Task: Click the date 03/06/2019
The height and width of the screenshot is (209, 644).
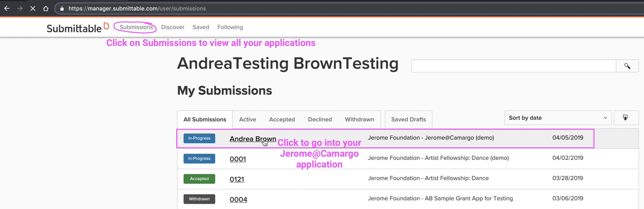Action: 568,198
